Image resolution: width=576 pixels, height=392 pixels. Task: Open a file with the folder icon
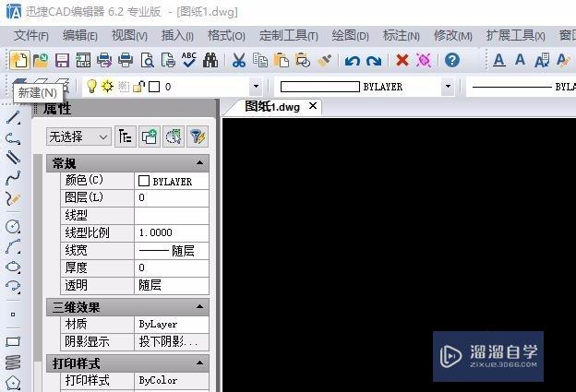[x=41, y=60]
